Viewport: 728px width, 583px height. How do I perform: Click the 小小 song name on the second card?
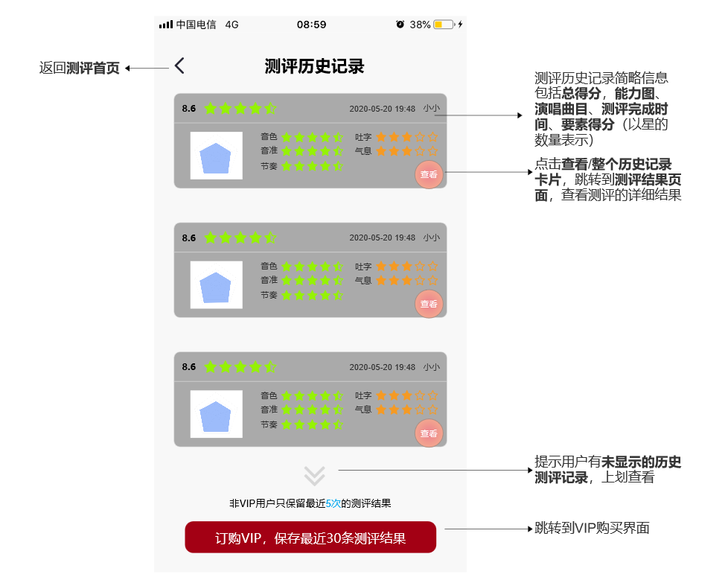click(431, 238)
